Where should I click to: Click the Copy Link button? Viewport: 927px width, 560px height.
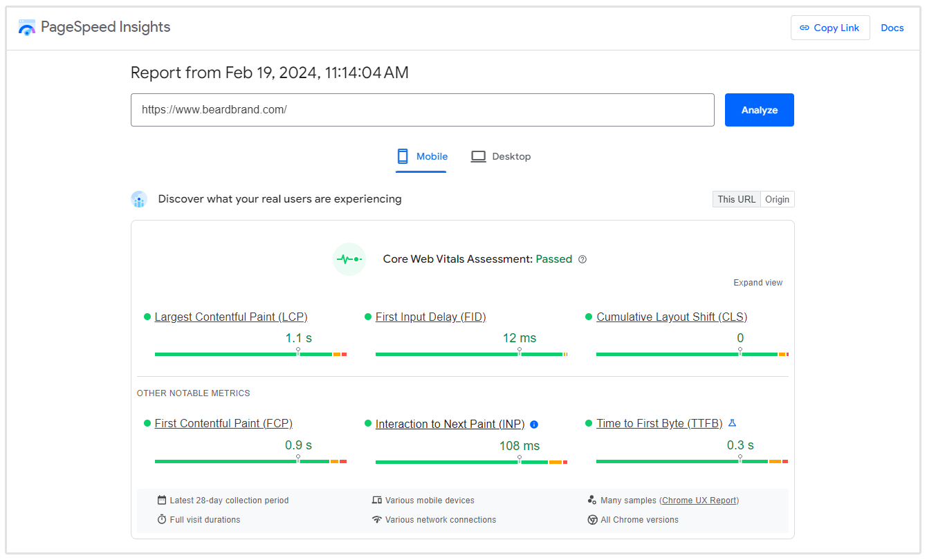tap(829, 28)
